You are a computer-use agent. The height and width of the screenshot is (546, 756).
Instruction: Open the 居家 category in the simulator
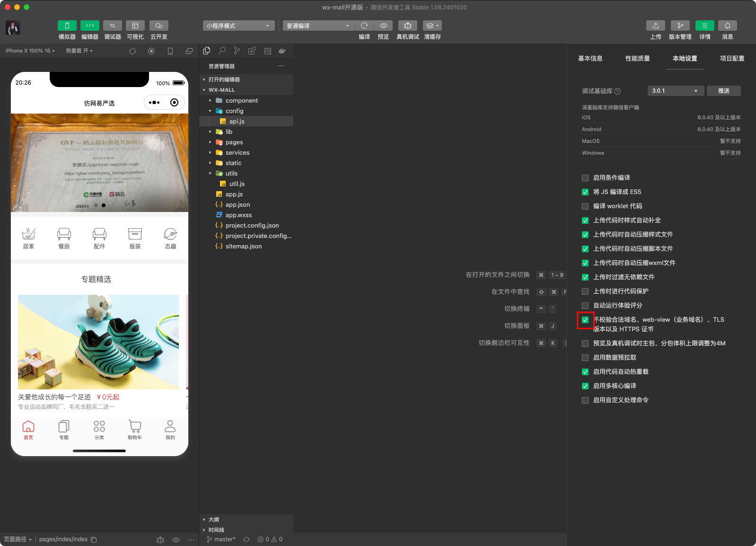click(x=28, y=238)
